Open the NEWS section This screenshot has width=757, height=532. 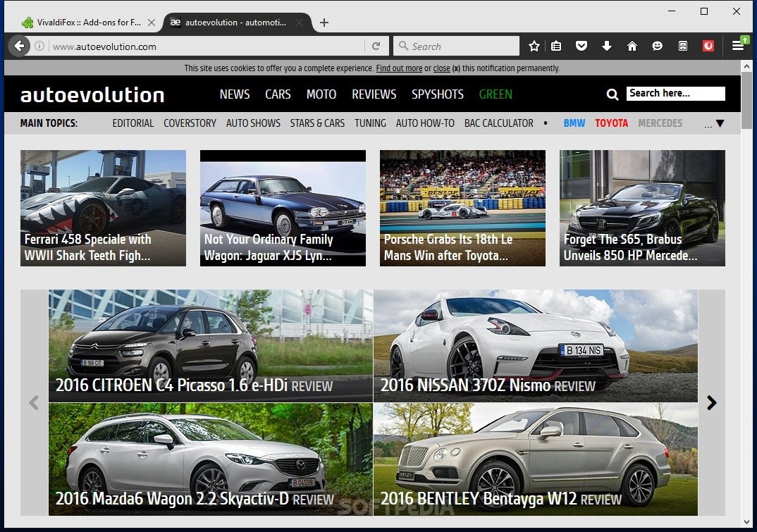tap(235, 94)
